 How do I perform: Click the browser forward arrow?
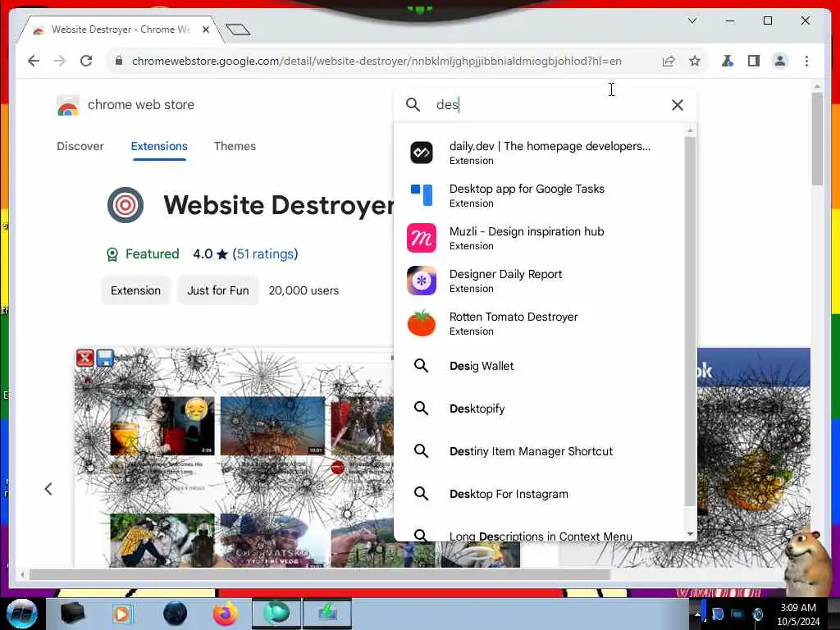[x=59, y=61]
